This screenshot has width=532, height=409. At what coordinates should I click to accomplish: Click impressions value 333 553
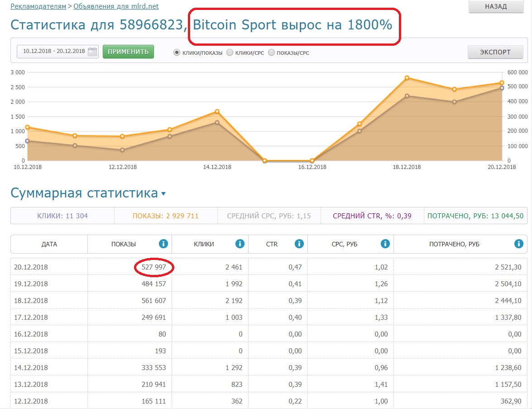pyautogui.click(x=153, y=368)
